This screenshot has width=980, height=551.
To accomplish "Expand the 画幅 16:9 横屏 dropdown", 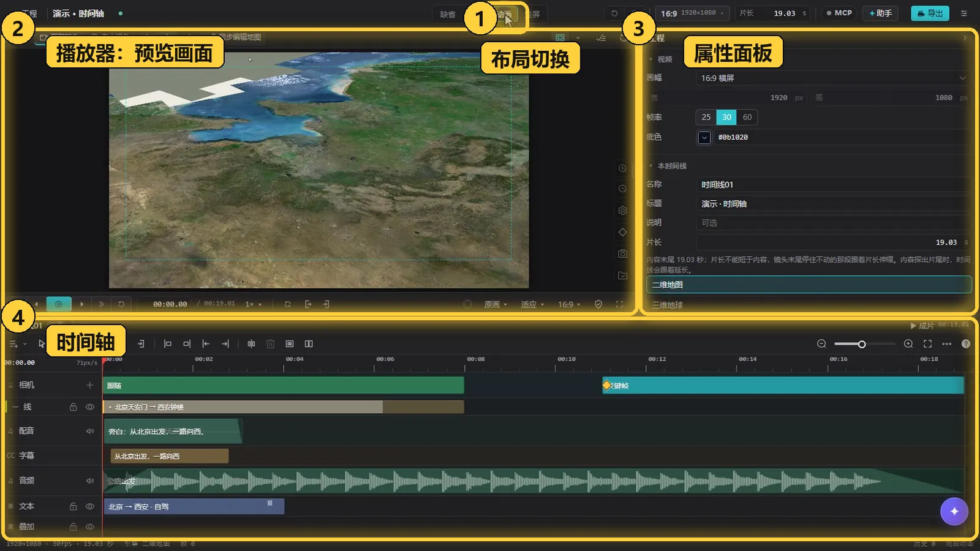I will [x=833, y=78].
